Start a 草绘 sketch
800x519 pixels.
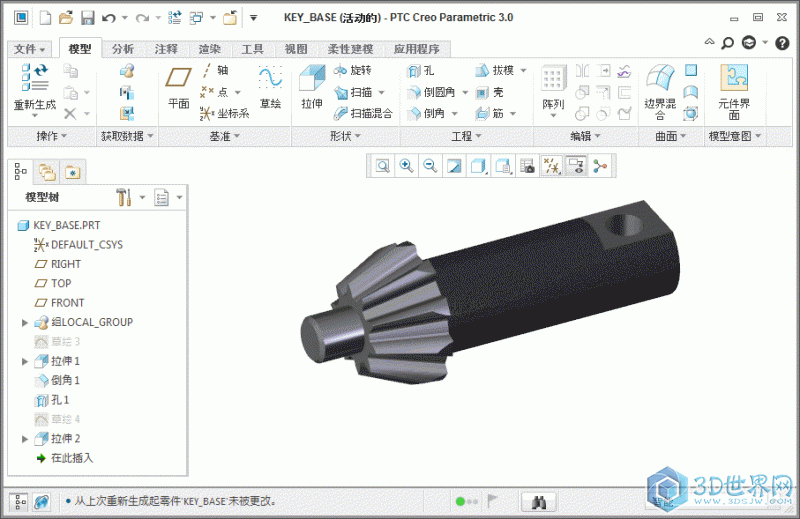point(270,88)
